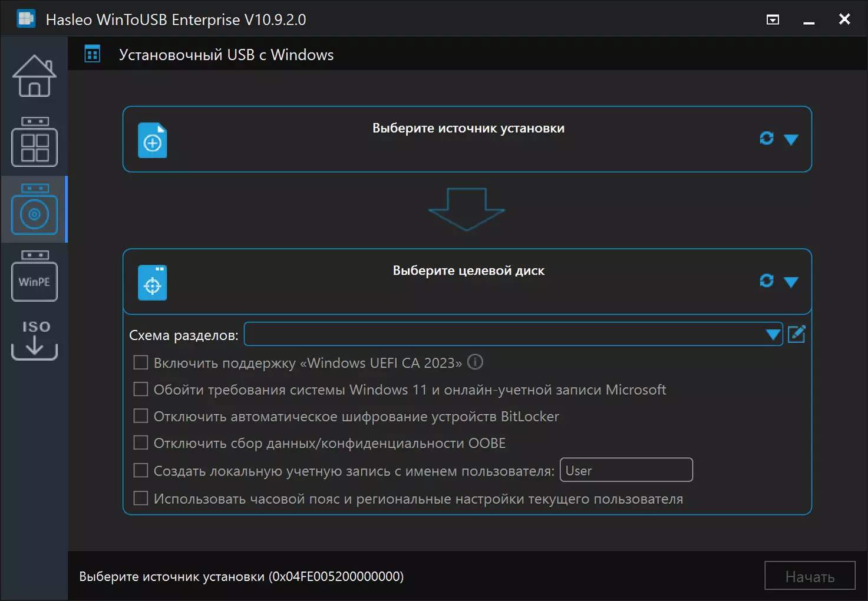Viewport: 868px width, 601px height.
Task: Open the title bar dropdown menu icon
Action: pos(773,19)
